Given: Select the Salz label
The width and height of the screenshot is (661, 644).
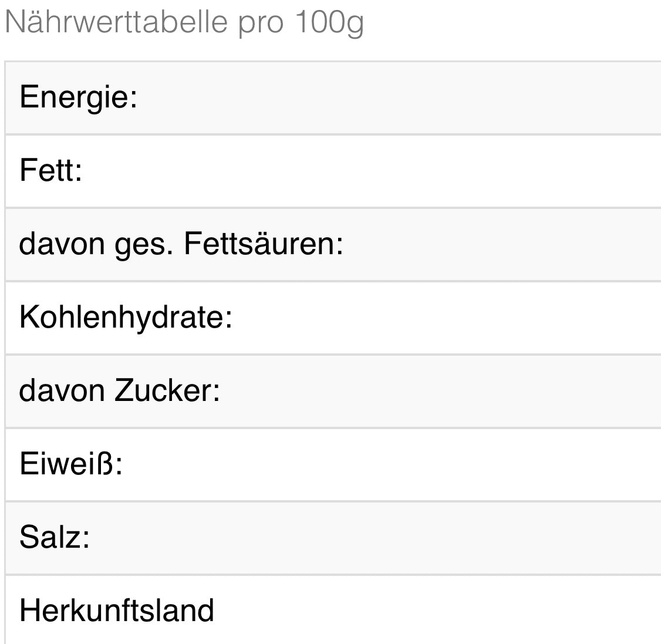Looking at the screenshot, I should (x=55, y=537).
